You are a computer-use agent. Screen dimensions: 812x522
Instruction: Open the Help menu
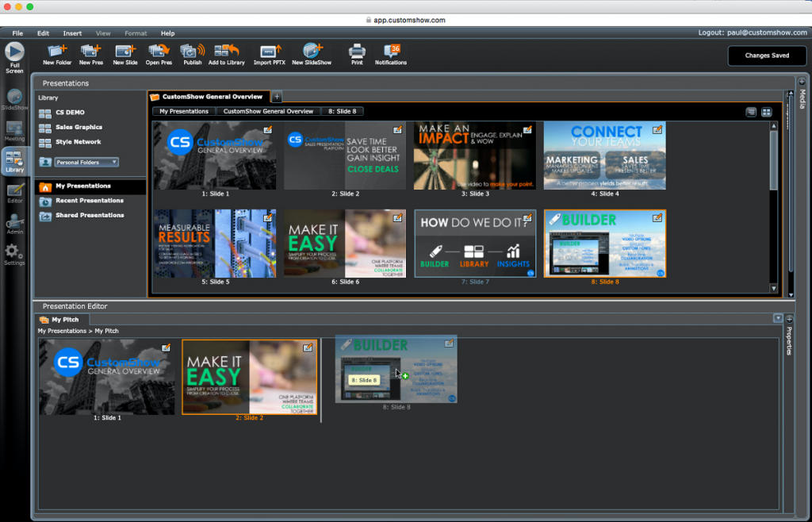(x=167, y=33)
